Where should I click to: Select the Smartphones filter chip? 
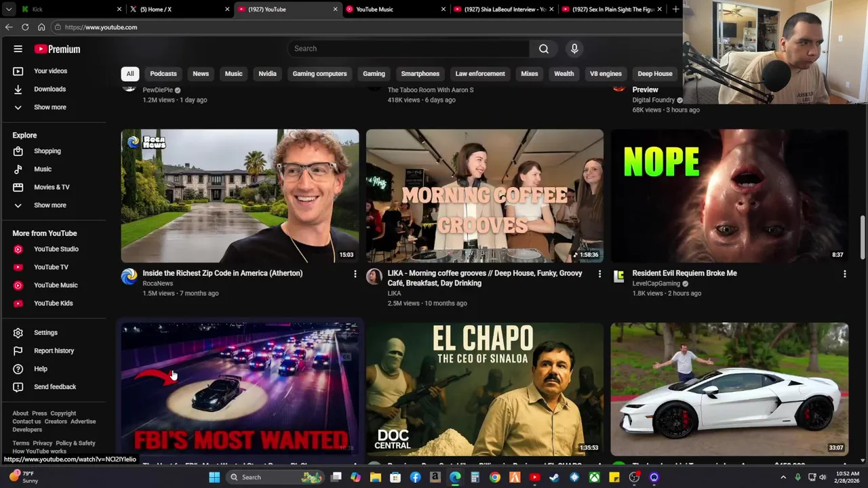[420, 74]
